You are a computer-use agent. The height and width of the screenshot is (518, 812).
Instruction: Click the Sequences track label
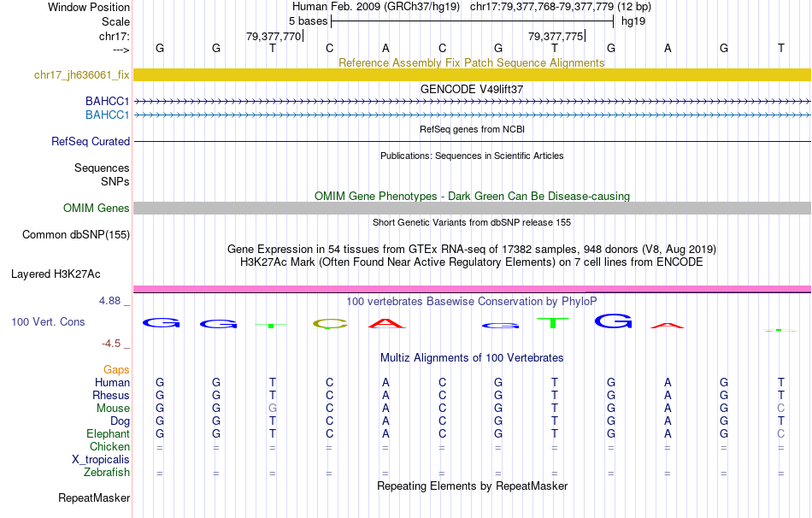[x=102, y=168]
